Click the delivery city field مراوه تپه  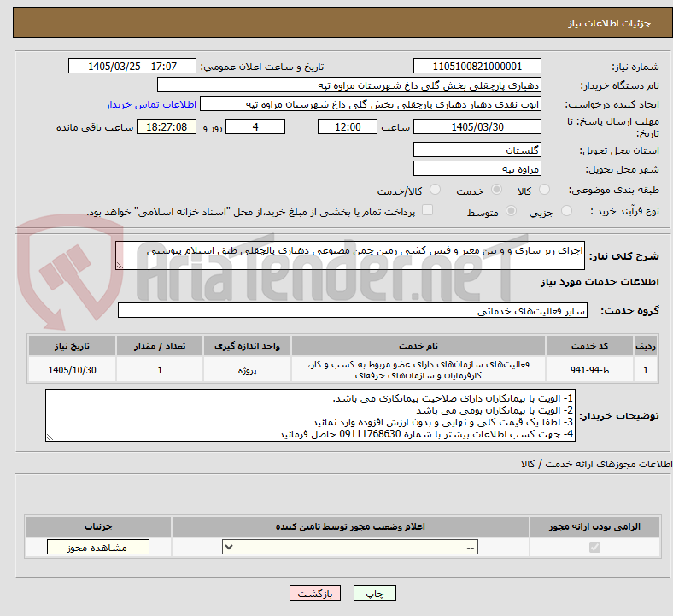point(477,168)
